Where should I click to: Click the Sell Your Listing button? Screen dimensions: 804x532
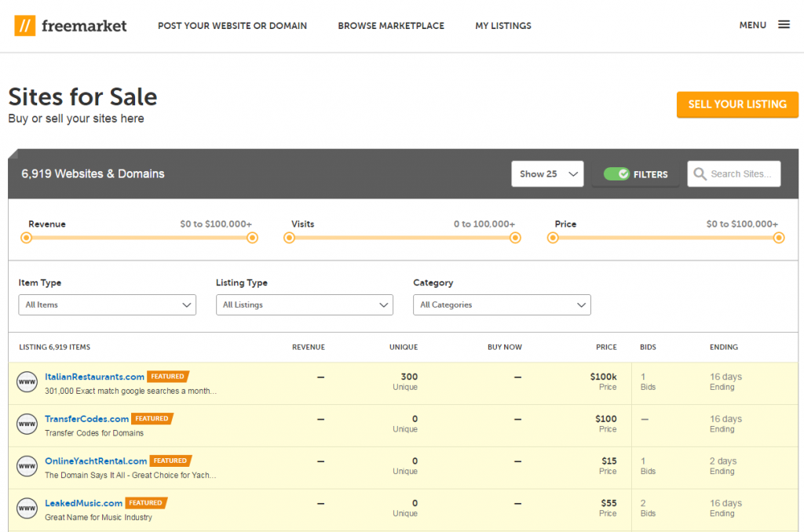click(737, 104)
